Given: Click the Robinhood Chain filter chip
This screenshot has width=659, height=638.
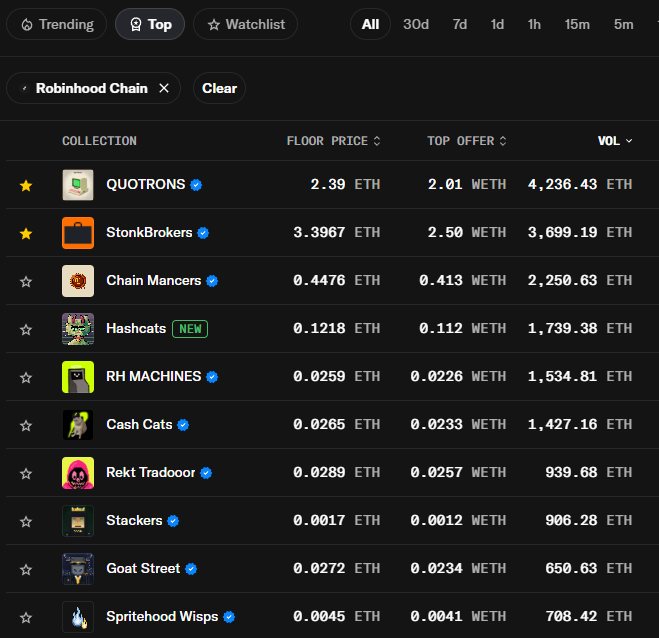Looking at the screenshot, I should point(93,88).
